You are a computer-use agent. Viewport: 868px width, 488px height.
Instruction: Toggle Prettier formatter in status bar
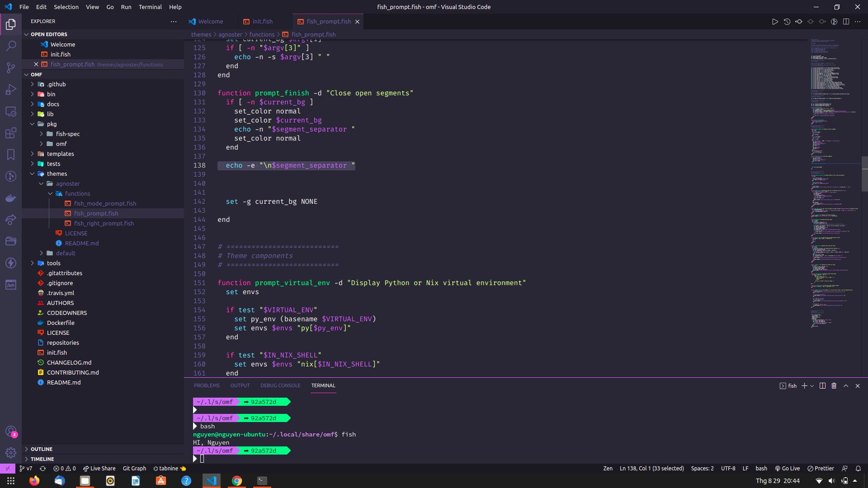821,469
